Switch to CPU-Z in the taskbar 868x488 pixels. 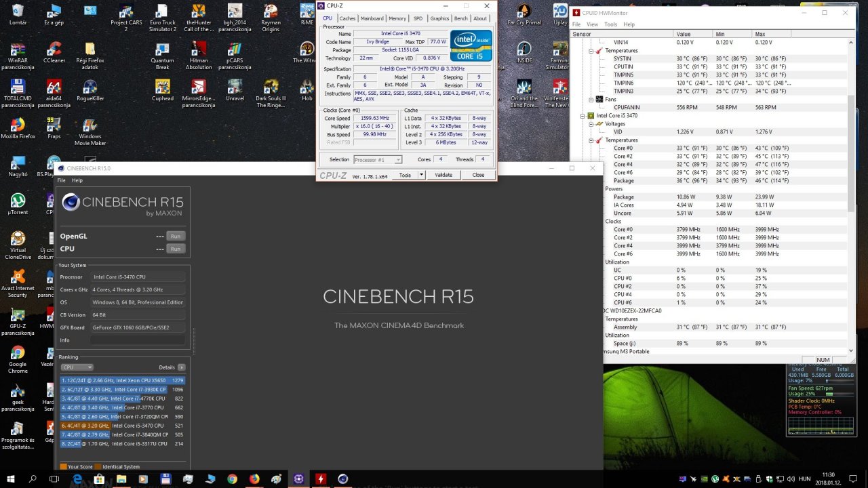tap(298, 479)
